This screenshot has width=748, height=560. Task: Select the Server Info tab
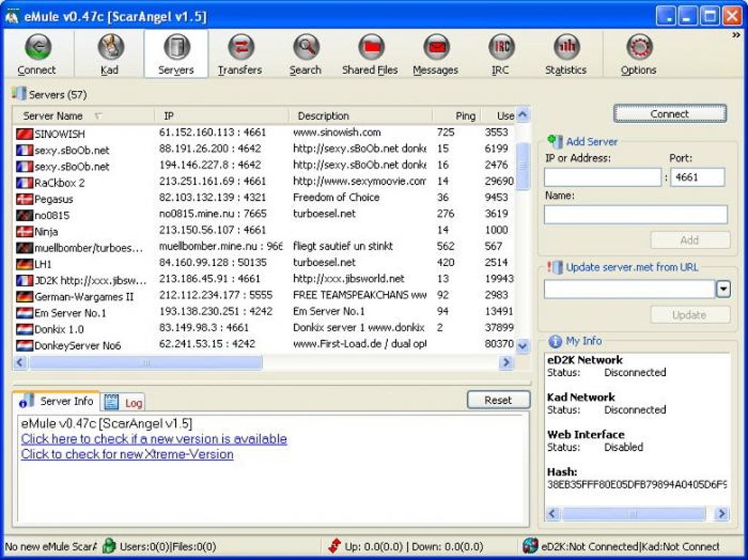57,401
